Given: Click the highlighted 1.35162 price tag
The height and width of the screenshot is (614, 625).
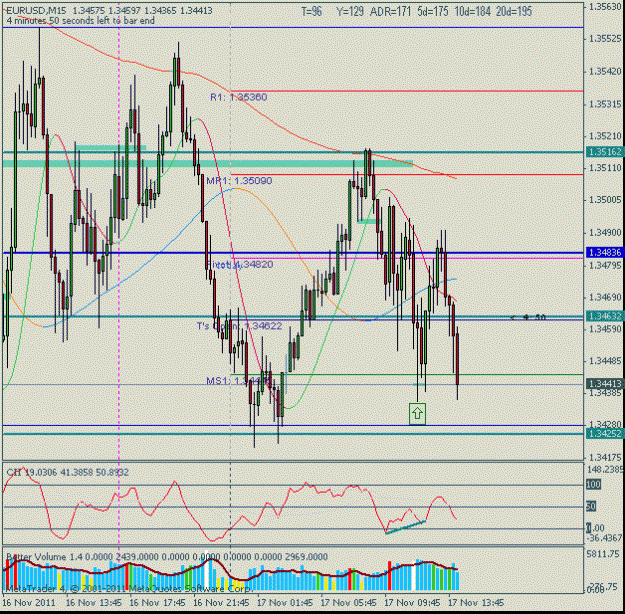Looking at the screenshot, I should [605, 152].
